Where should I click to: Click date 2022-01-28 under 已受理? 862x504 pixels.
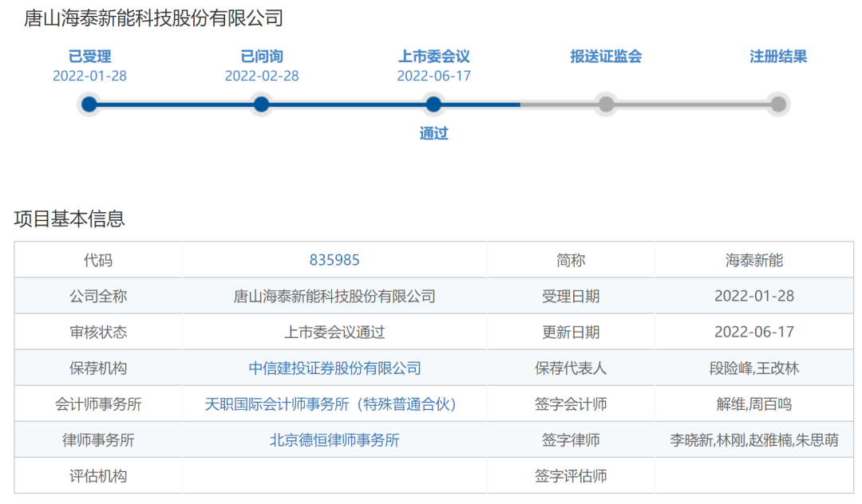[x=89, y=76]
